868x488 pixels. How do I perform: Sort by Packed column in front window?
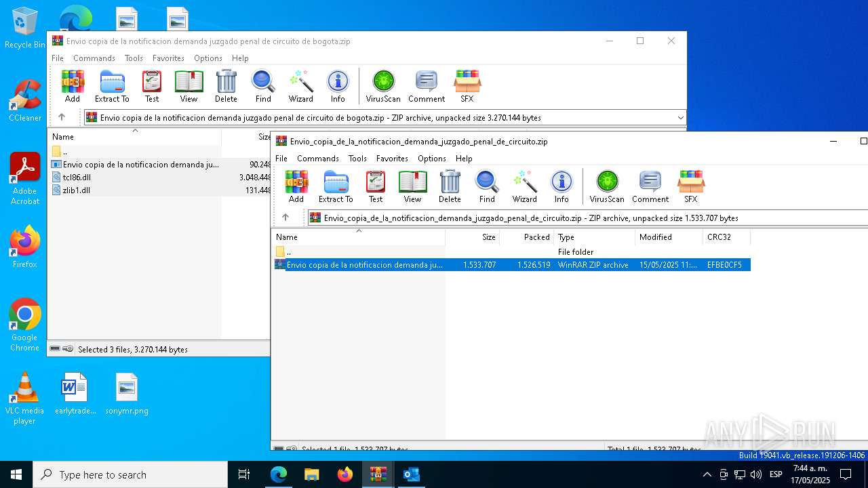[x=527, y=237]
